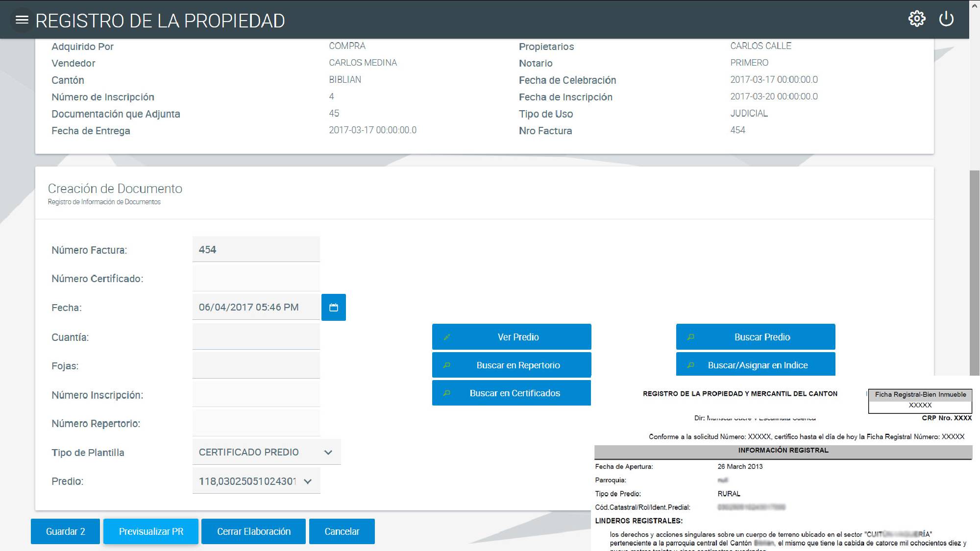Click Previsualizar PR button
980x551 pixels.
pos(151,531)
